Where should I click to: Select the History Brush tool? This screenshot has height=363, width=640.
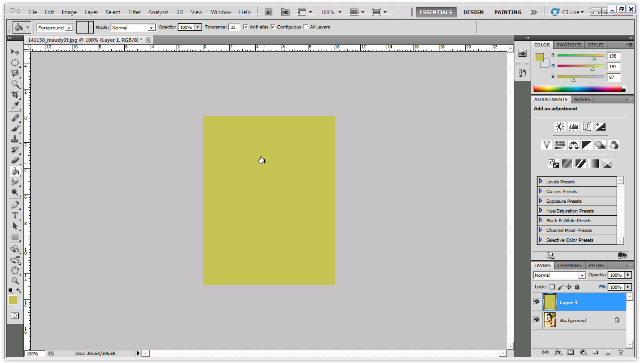pyautogui.click(x=15, y=150)
